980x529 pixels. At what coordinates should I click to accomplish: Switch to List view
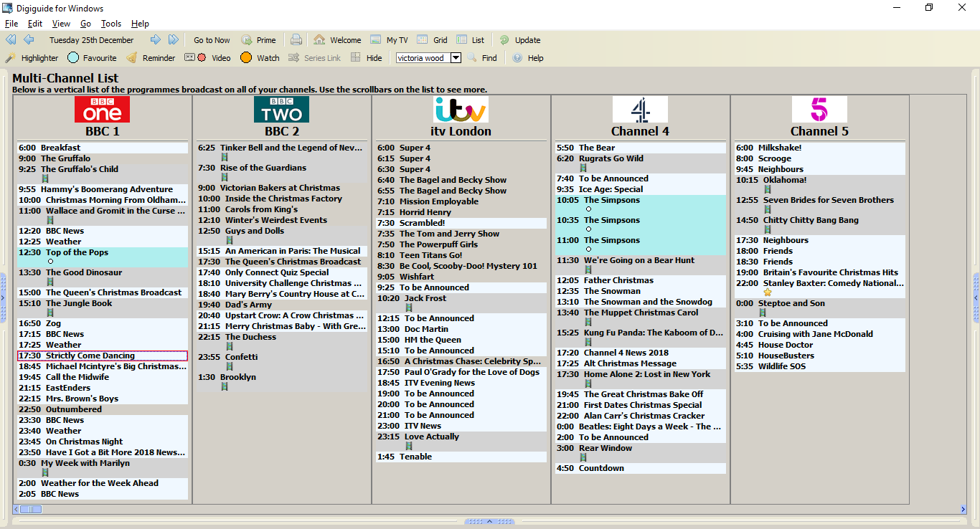(470, 40)
